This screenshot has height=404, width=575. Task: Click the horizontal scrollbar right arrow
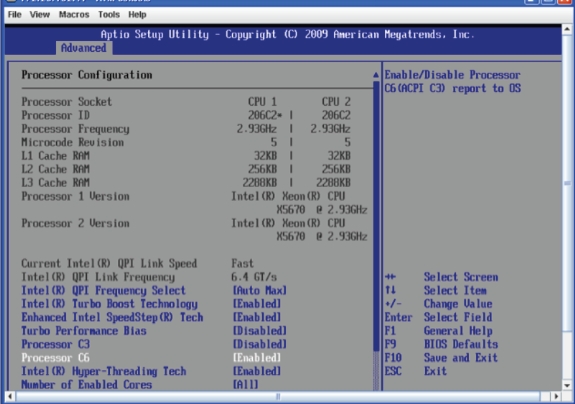coord(556,396)
